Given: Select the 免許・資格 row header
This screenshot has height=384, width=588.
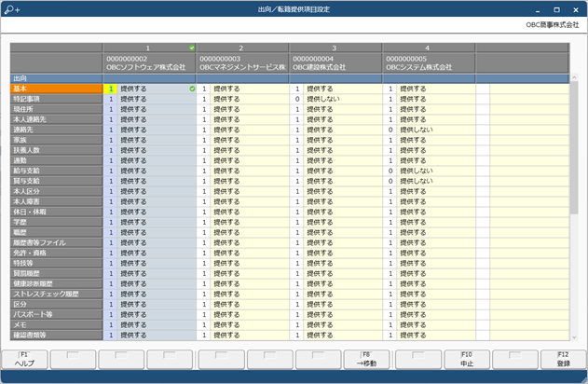Looking at the screenshot, I should coord(56,253).
